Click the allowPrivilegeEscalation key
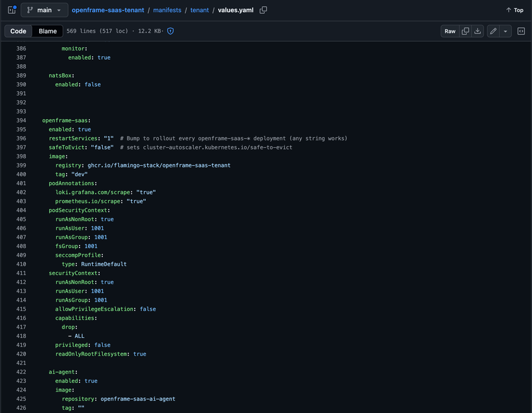The image size is (532, 413). 95,309
